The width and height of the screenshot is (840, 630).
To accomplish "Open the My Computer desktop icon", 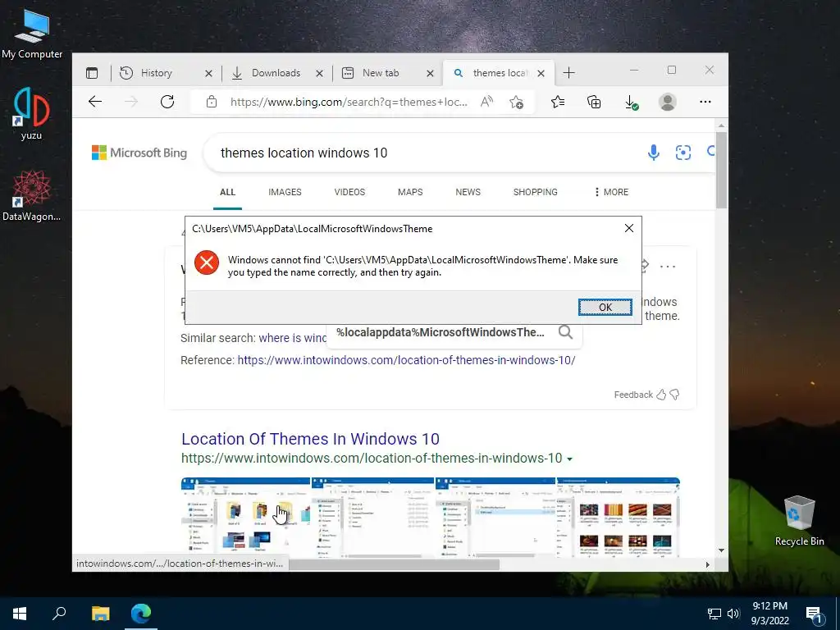I will coord(32,33).
